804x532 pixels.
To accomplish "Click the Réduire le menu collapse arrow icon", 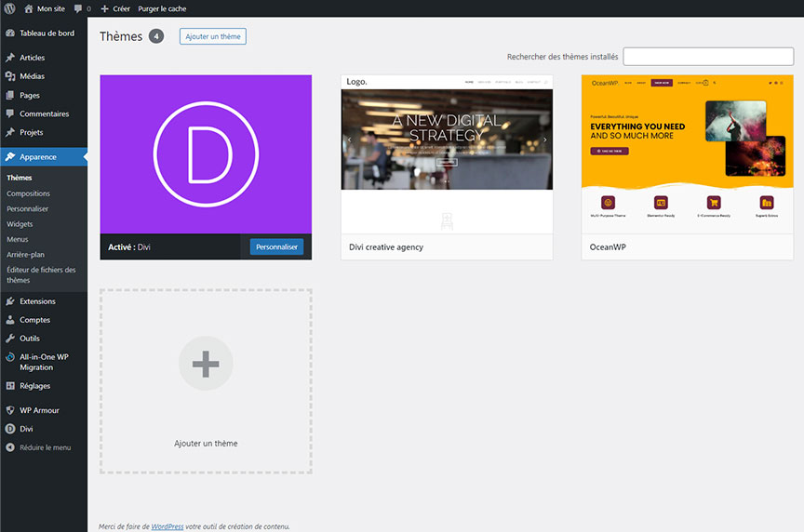I will [10, 447].
